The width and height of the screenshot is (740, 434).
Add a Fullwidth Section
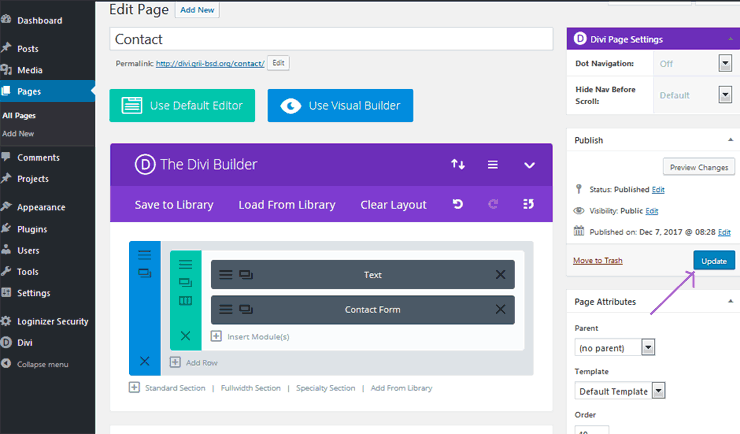pos(251,388)
